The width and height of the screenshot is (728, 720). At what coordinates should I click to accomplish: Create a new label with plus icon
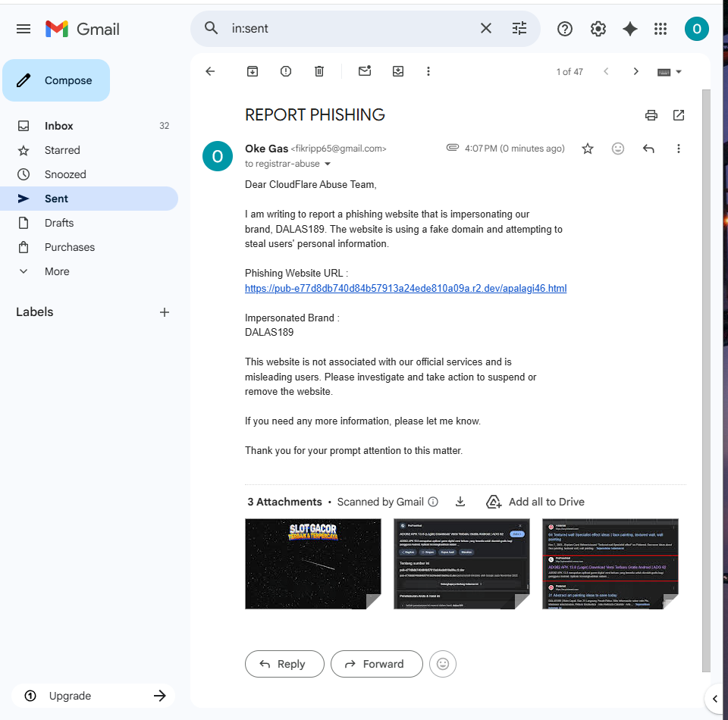pyautogui.click(x=165, y=312)
